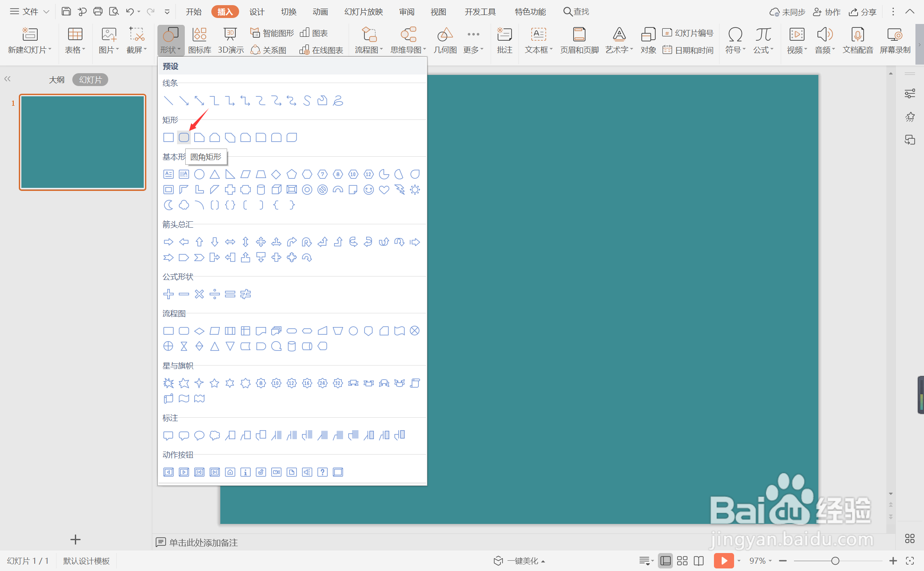Switch to normal view in status bar
This screenshot has width=924, height=571.
pos(666,561)
